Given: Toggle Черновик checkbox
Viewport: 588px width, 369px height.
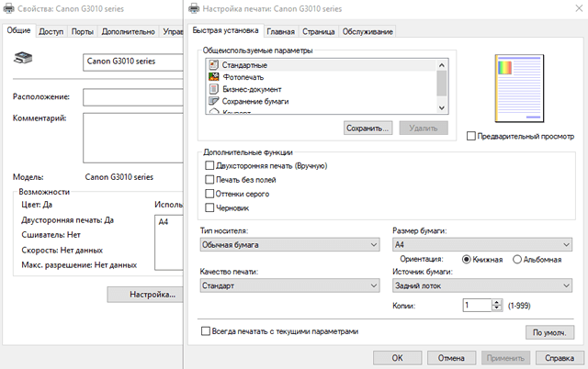Looking at the screenshot, I should (x=209, y=207).
